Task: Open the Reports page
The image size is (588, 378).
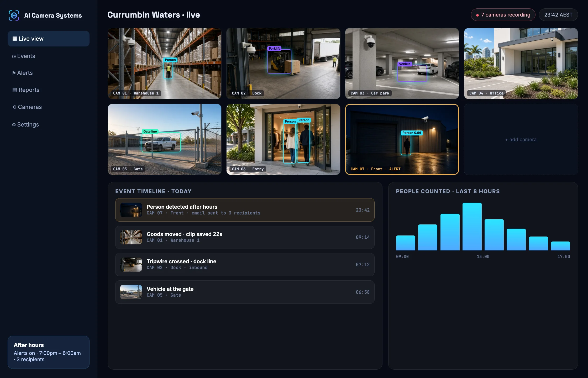Action: [49, 90]
